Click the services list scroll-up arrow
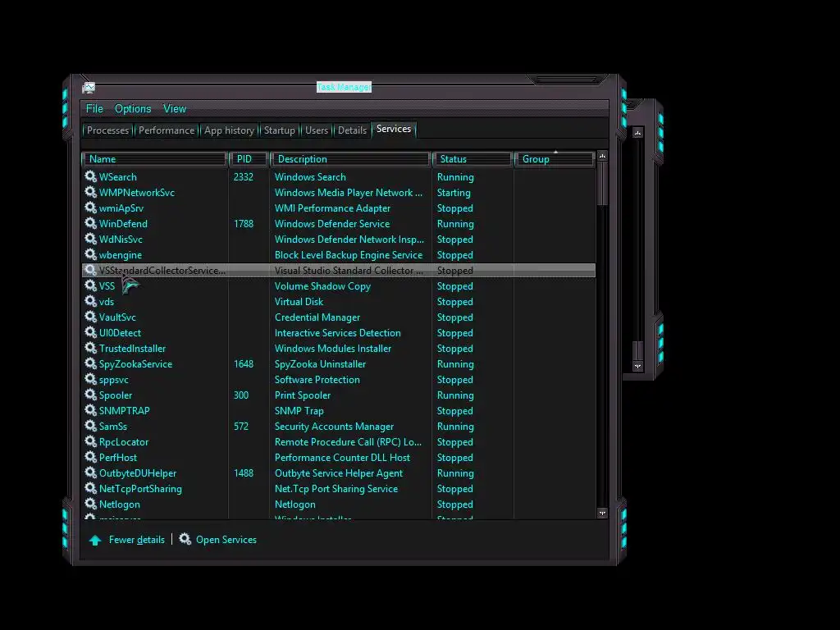The width and height of the screenshot is (840, 630). click(602, 156)
